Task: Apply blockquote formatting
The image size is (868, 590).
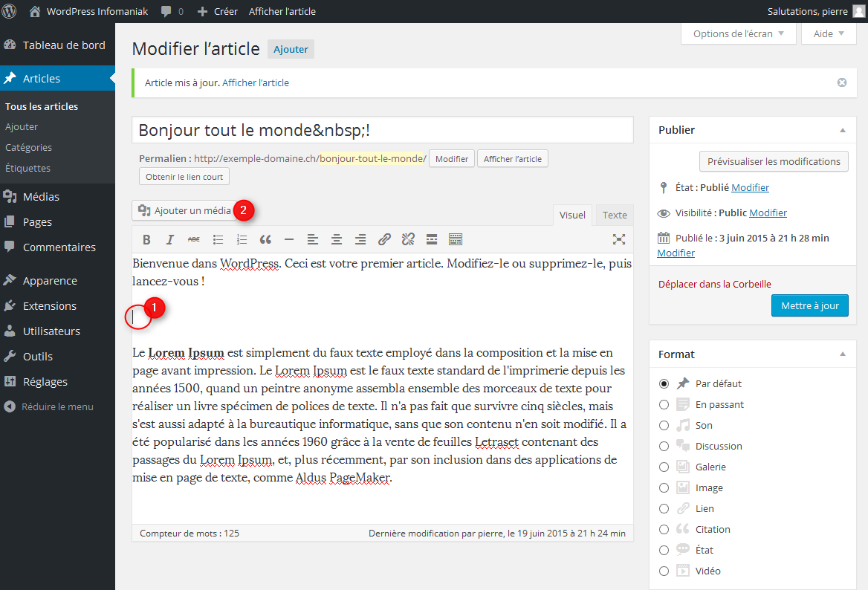Action: pos(265,239)
